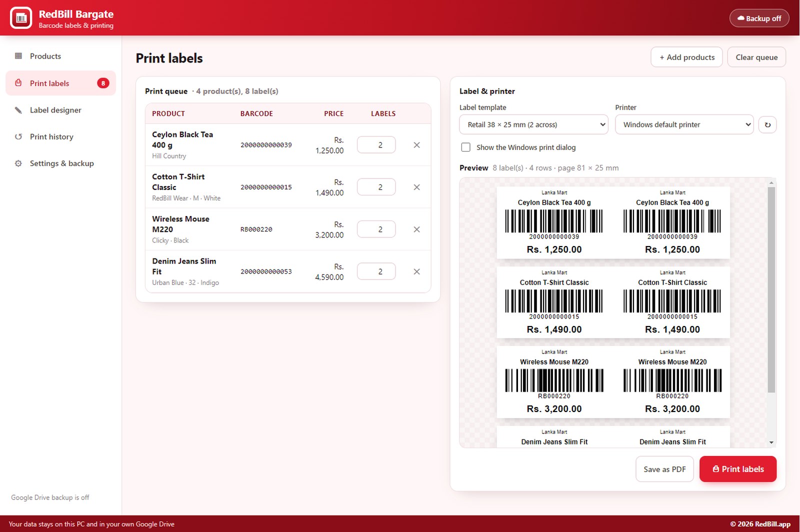Viewport: 800px width, 532px height.
Task: Click barcode 2000000000039 in the queue table
Action: [266, 145]
